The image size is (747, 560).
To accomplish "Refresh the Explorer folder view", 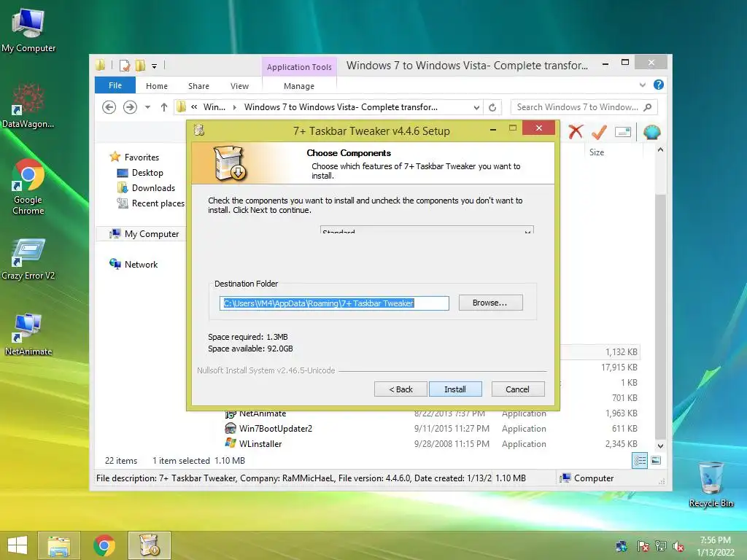I will click(492, 107).
